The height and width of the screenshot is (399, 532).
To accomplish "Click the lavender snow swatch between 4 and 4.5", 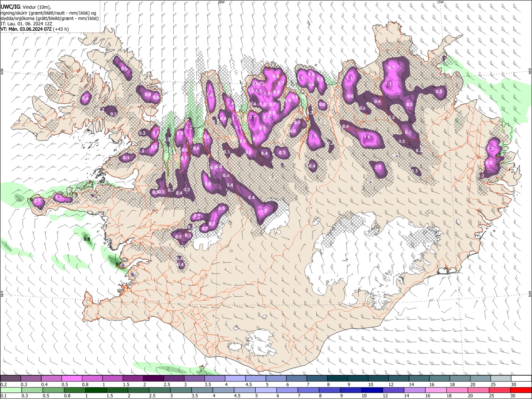I will click(234, 378).
